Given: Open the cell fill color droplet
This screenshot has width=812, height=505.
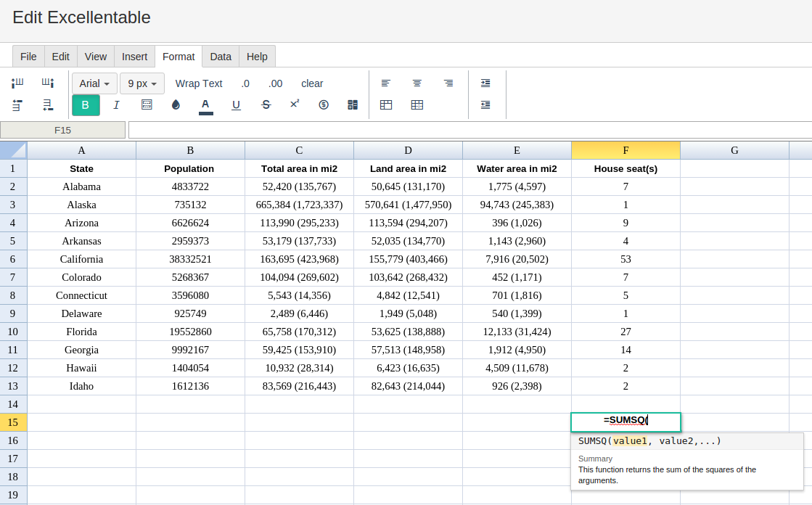Looking at the screenshot, I should pyautogui.click(x=176, y=105).
